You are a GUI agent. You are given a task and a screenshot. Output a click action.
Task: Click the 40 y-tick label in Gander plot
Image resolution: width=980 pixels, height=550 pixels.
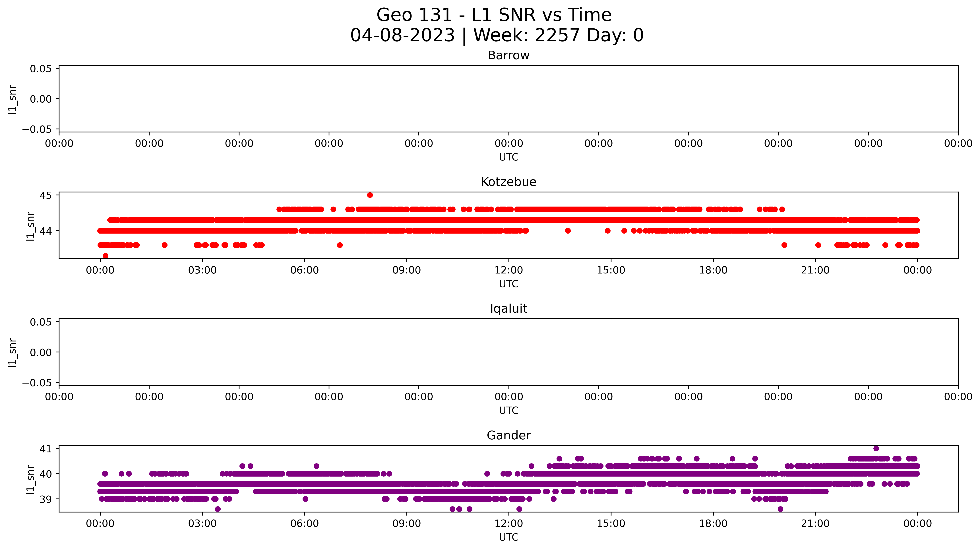46,474
